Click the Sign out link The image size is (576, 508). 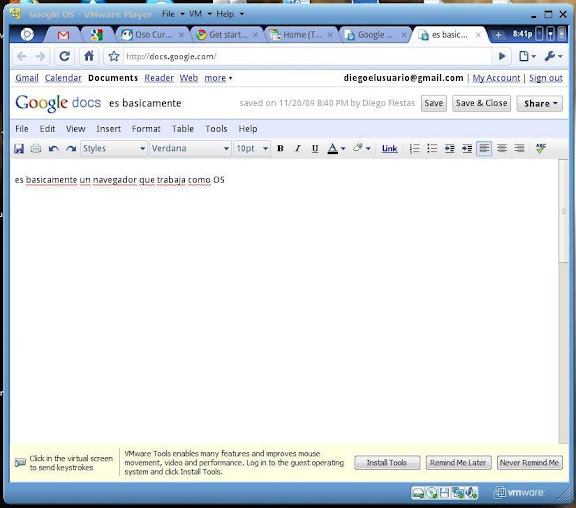(546, 78)
